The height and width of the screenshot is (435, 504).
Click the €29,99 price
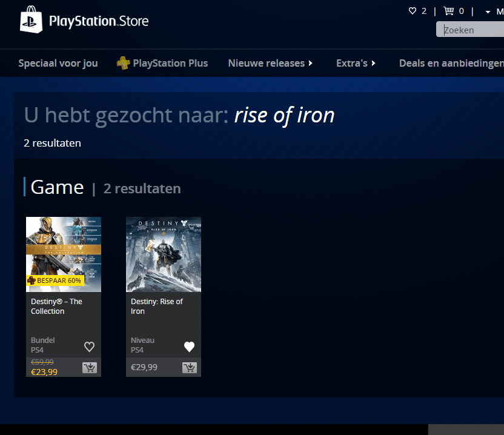click(144, 367)
